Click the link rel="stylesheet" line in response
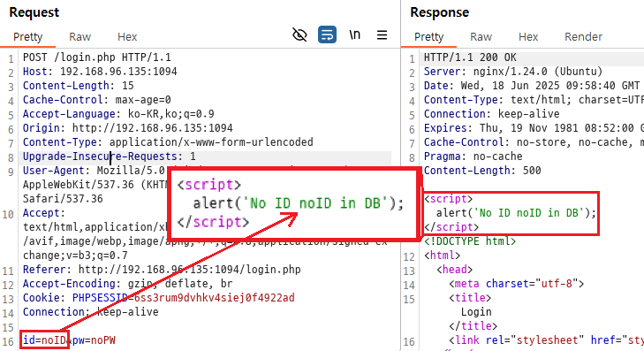 (x=546, y=340)
